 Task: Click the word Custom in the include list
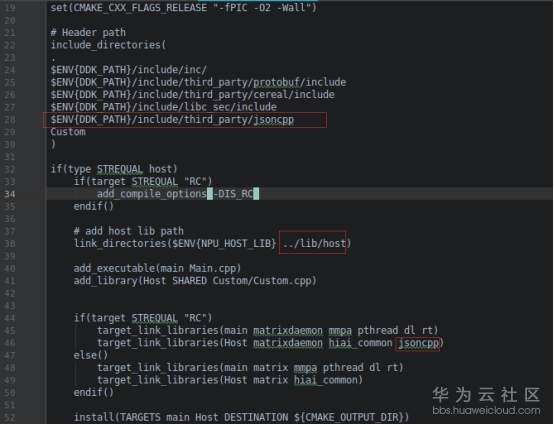68,132
